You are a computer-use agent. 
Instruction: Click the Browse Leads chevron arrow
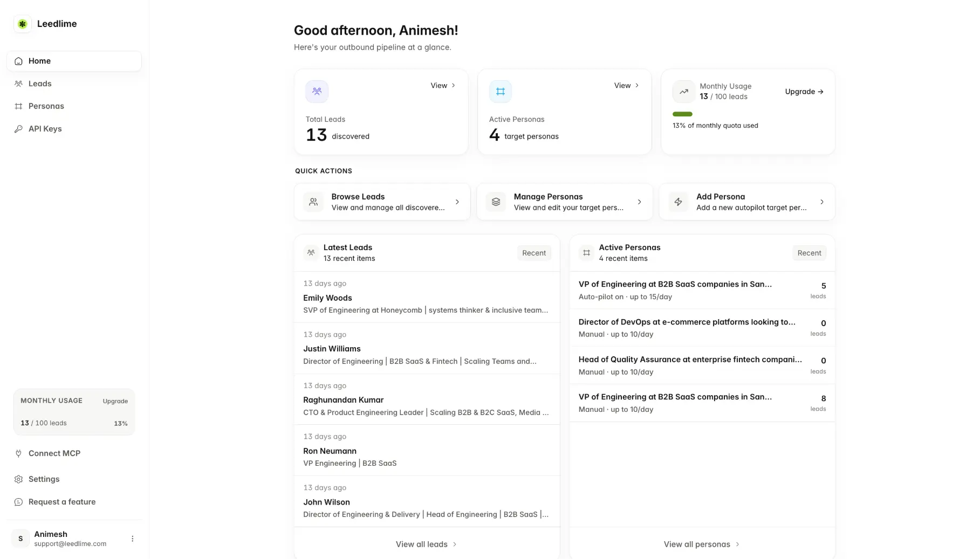[457, 202]
